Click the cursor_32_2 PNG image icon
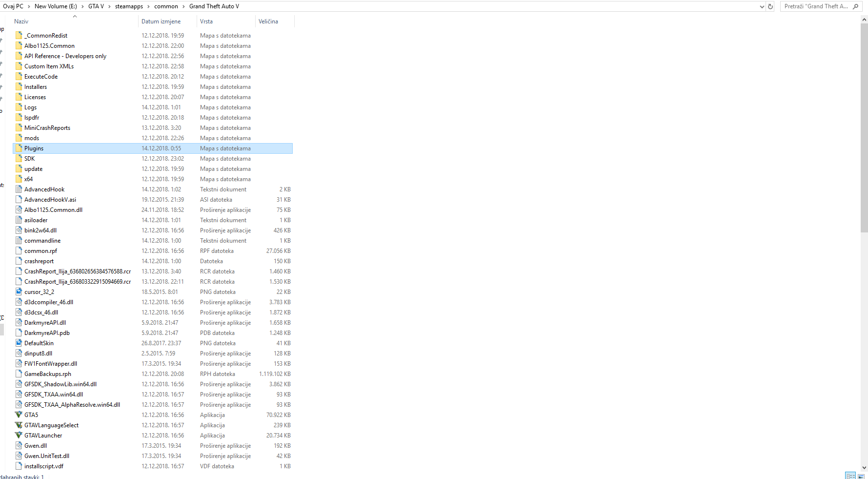868x479 pixels. click(19, 292)
